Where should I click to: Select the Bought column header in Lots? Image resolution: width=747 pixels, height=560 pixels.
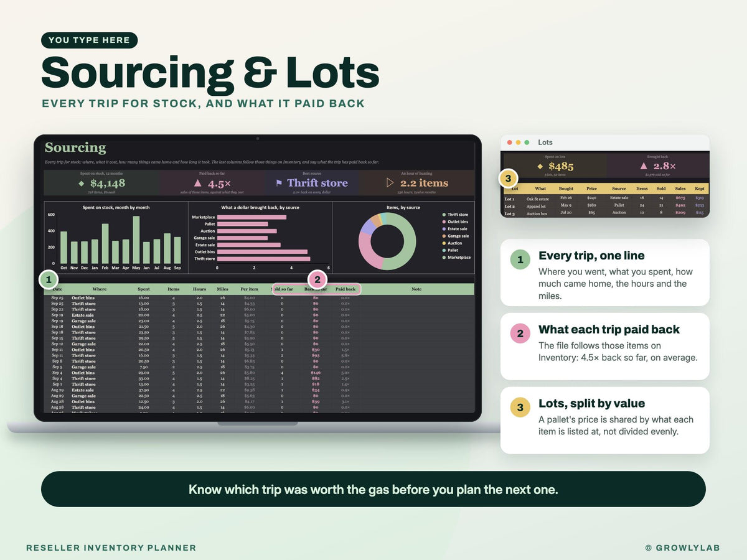(x=566, y=189)
